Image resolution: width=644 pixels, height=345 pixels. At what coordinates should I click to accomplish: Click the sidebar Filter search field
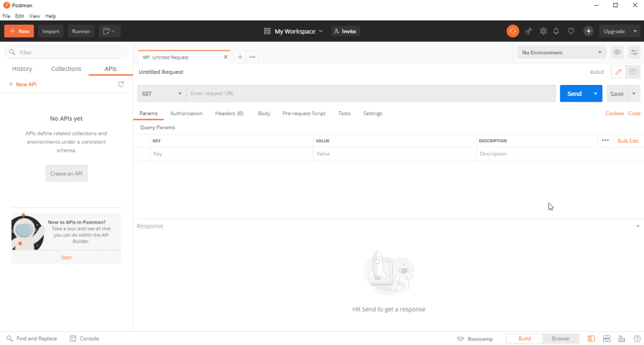pyautogui.click(x=66, y=52)
